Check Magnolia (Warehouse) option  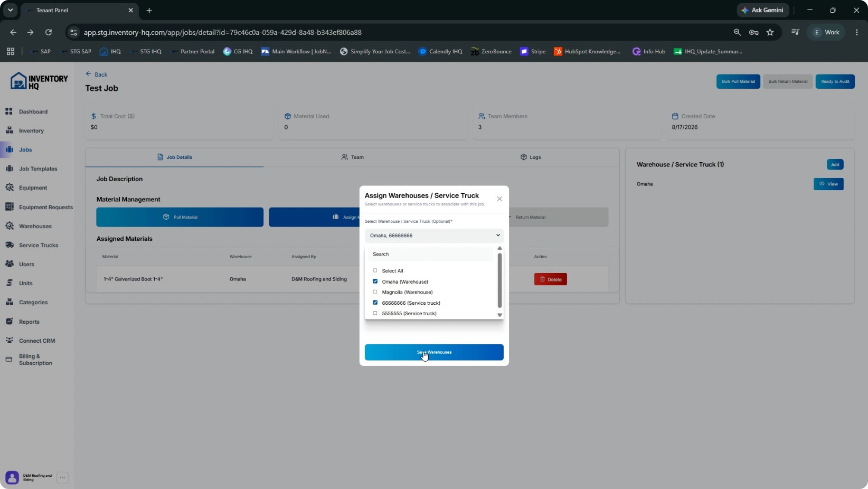click(375, 292)
